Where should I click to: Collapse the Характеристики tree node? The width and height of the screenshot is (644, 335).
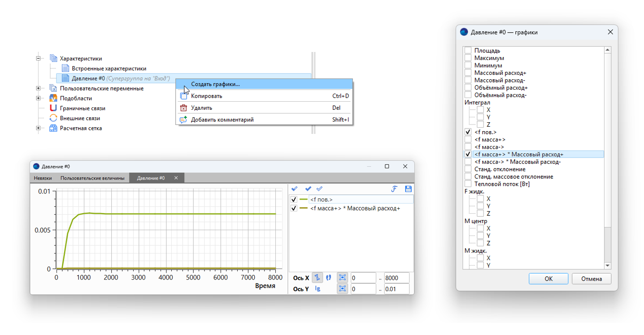[x=39, y=59]
